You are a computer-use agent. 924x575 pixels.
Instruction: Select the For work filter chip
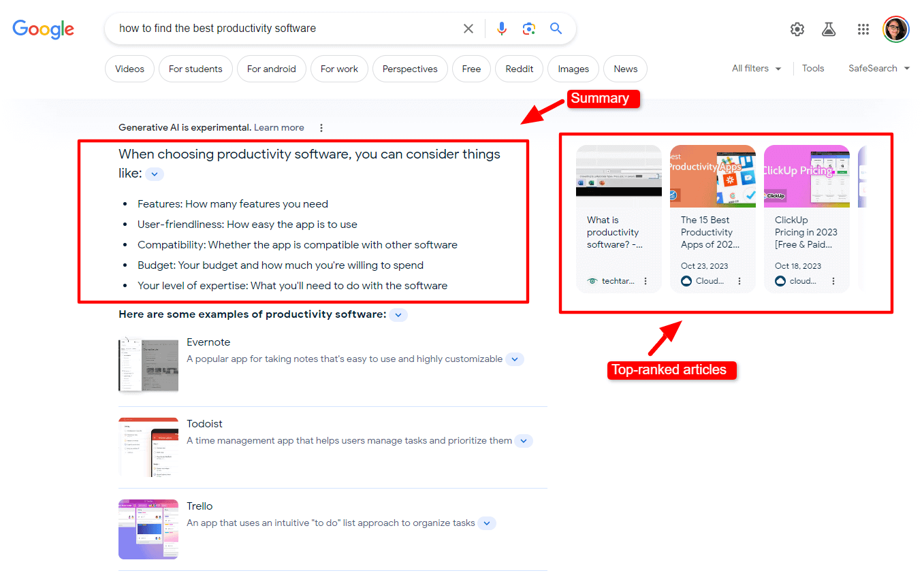(x=339, y=69)
